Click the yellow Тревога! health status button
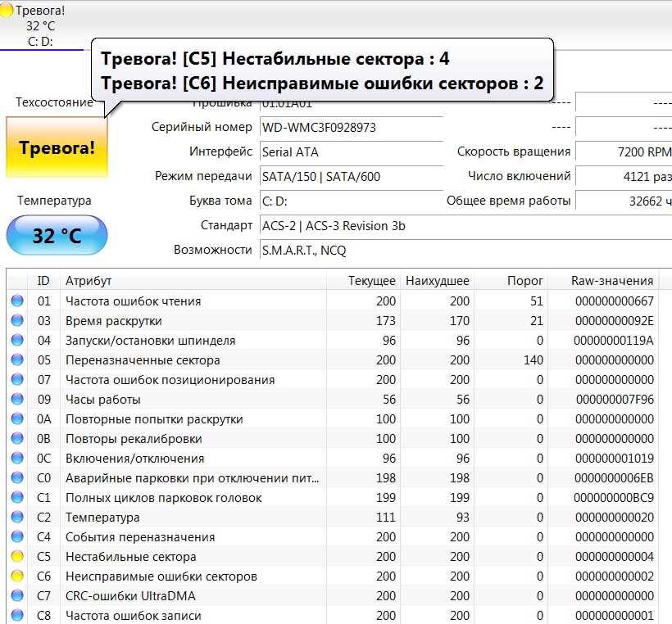 tap(57, 148)
